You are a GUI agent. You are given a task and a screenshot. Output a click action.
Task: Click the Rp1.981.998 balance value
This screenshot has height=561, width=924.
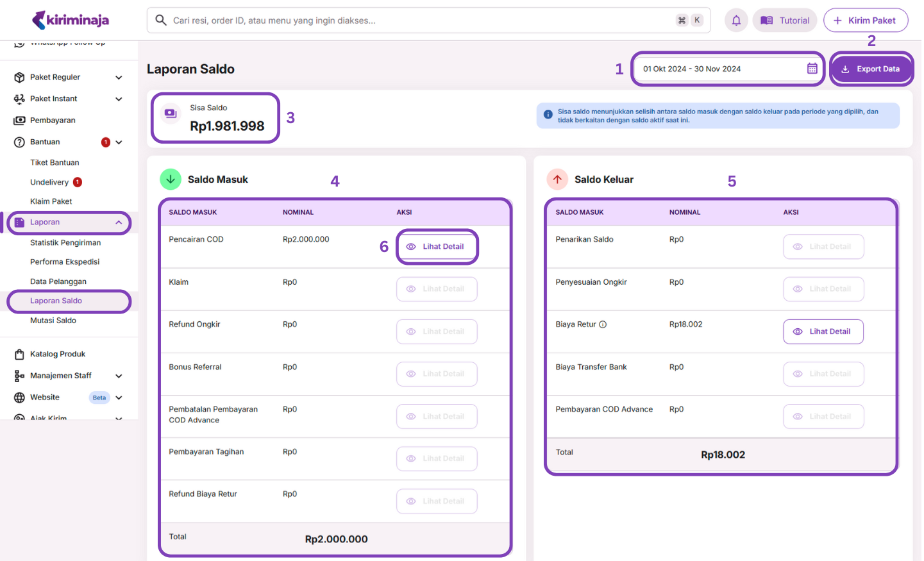227,126
